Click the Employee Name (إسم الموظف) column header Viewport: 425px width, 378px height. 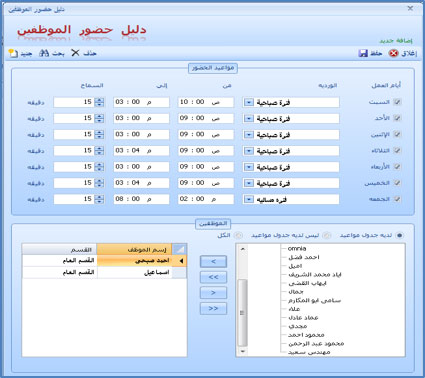(x=134, y=249)
